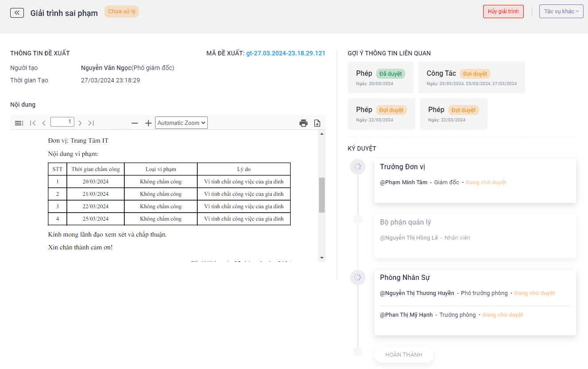Open proposal code gt-27.03.2024-23.18.29.121 link

click(286, 53)
